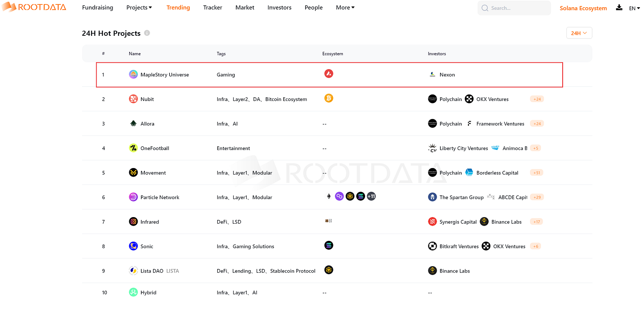Open the RootData logo home link
This screenshot has height=310, width=644.
pyautogui.click(x=34, y=7)
